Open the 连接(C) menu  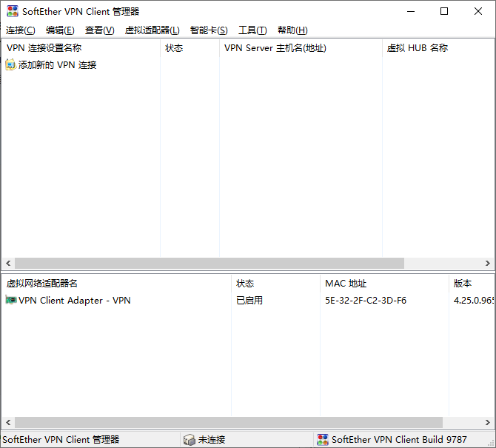click(x=21, y=30)
